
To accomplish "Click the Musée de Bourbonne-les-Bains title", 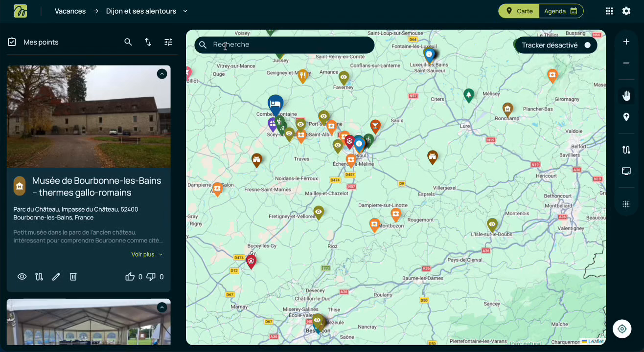I will coord(97,187).
